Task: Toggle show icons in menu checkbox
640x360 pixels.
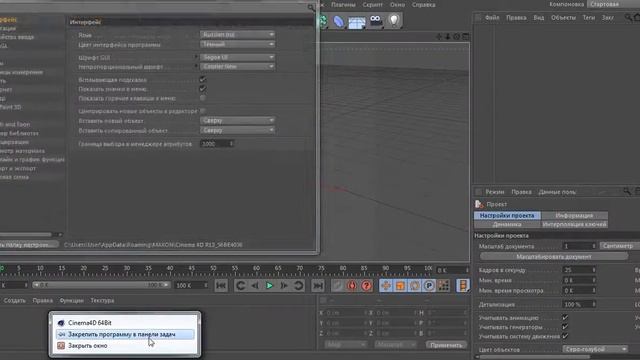Action: 202,89
